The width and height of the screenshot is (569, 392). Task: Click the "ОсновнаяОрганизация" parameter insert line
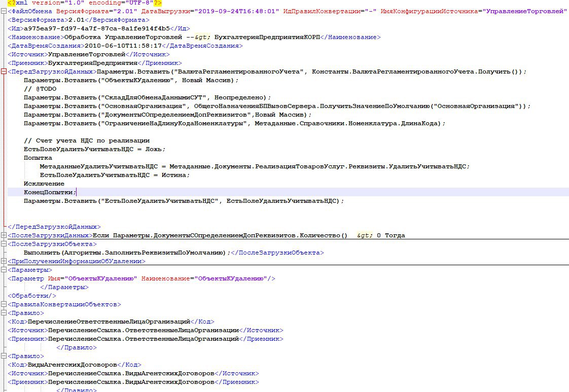click(277, 106)
